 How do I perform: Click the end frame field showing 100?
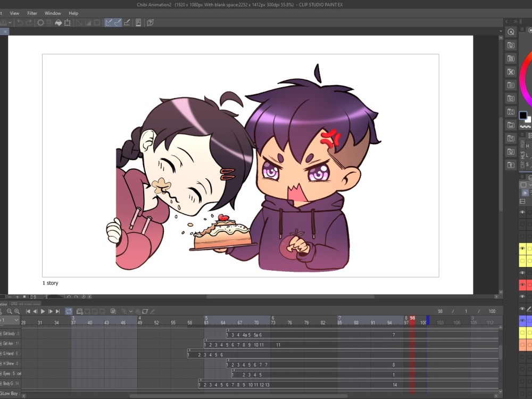492,311
